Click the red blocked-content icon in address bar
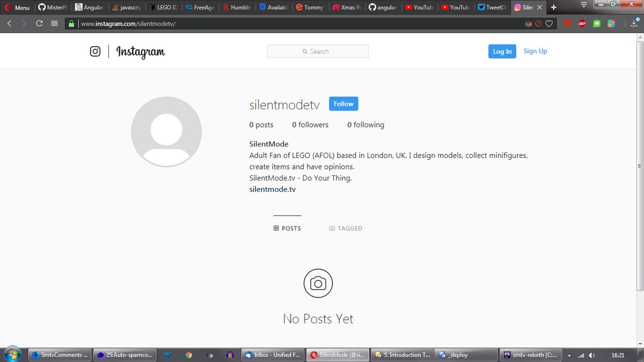This screenshot has width=644, height=362. click(538, 24)
